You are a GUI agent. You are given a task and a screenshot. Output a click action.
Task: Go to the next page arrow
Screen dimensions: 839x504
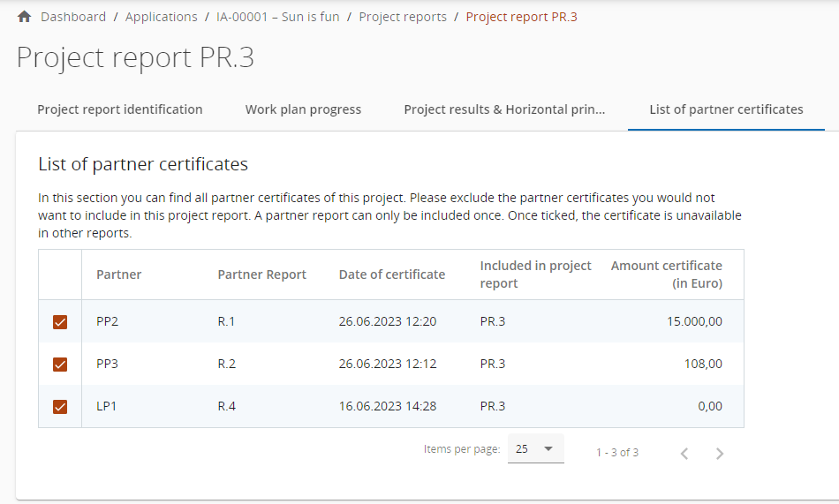(x=720, y=453)
